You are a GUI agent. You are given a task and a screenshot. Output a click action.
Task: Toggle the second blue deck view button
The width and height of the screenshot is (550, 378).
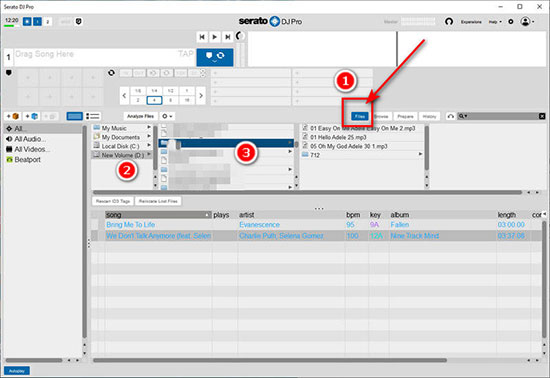point(38,22)
